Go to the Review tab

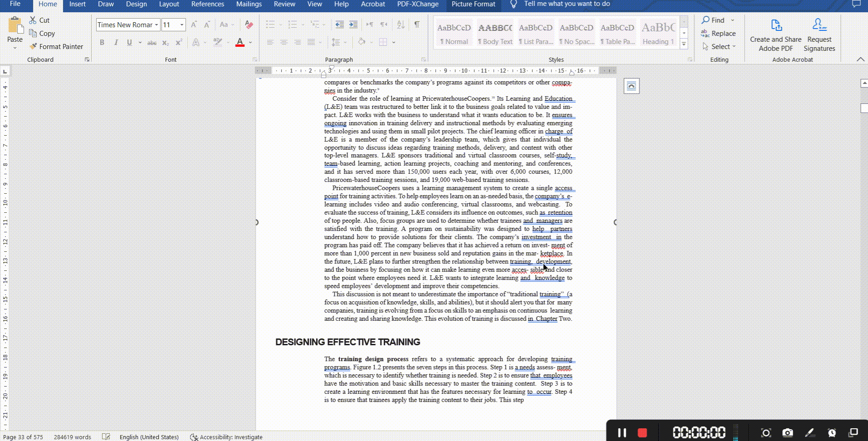284,4
